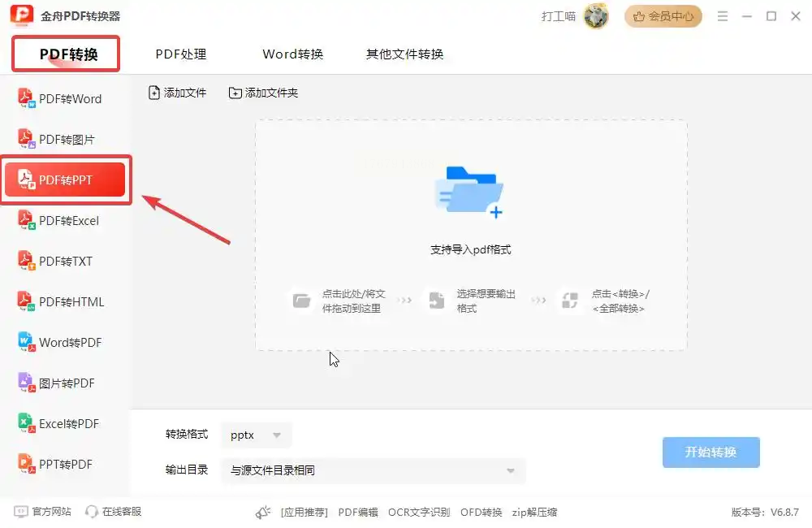Choose PDF转Excel from the sidebar
The image size is (812, 528).
[x=58, y=220]
